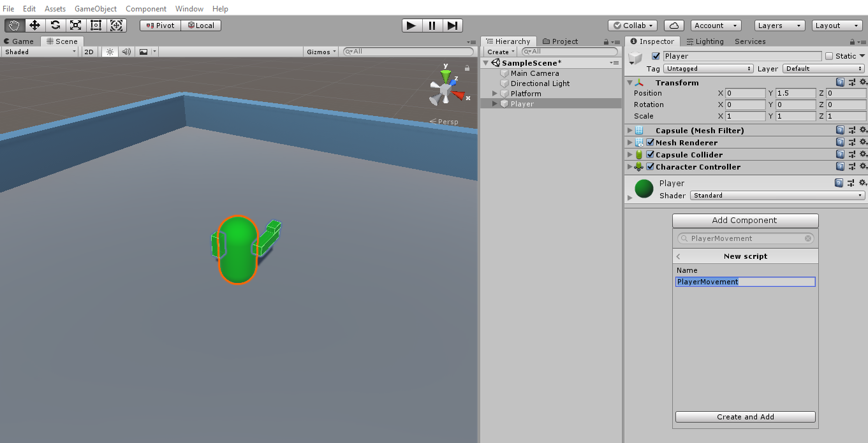Select the Scale tool

[x=76, y=25]
